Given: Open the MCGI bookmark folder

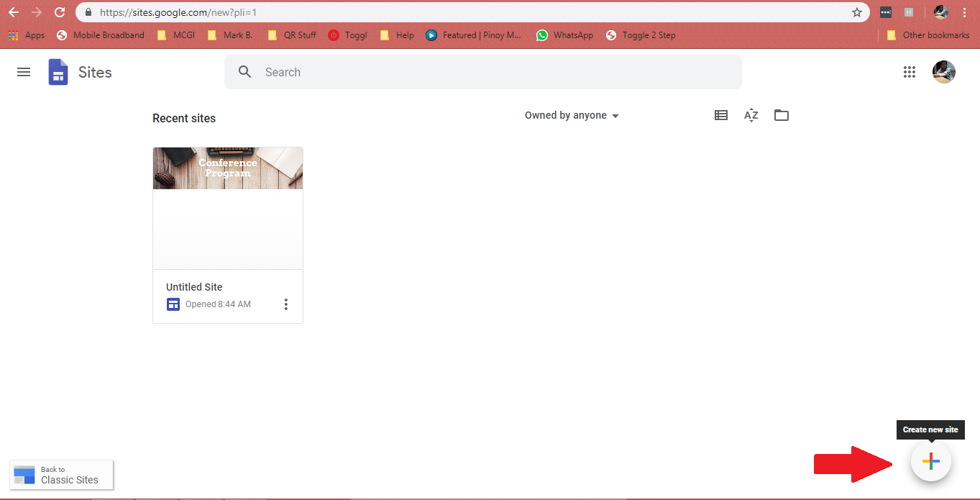Looking at the screenshot, I should (x=175, y=35).
